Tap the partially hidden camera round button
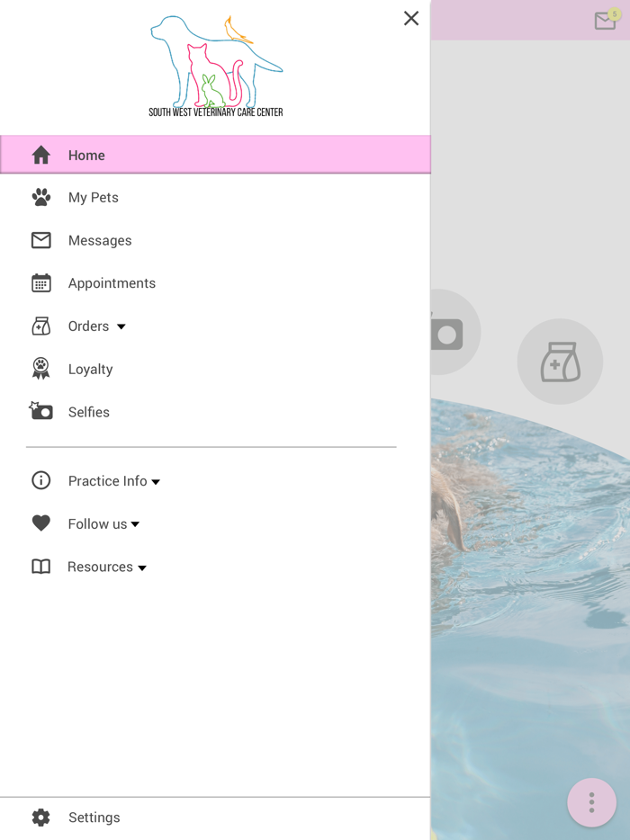This screenshot has height=840, width=630. [x=455, y=332]
